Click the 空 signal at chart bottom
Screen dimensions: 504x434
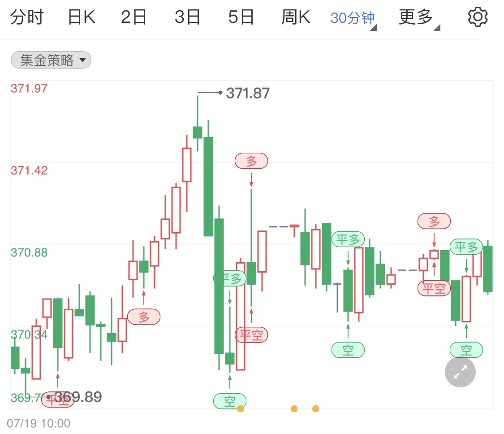pos(230,401)
